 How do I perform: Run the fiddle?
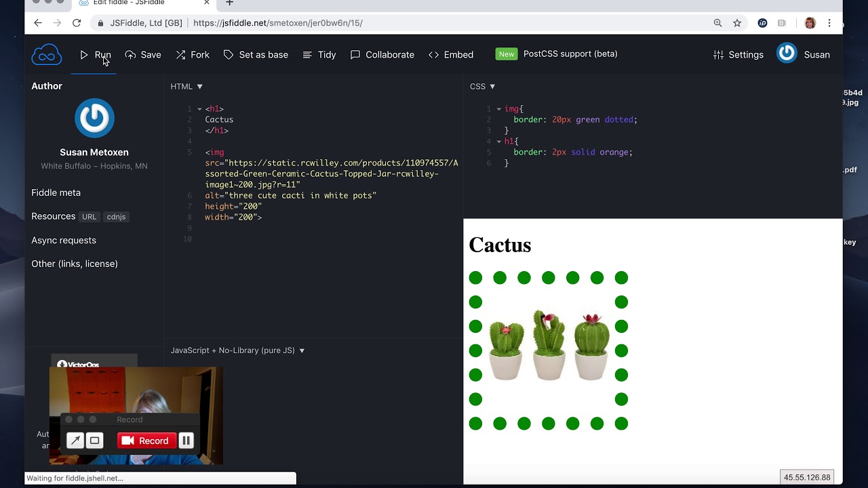[x=95, y=55]
